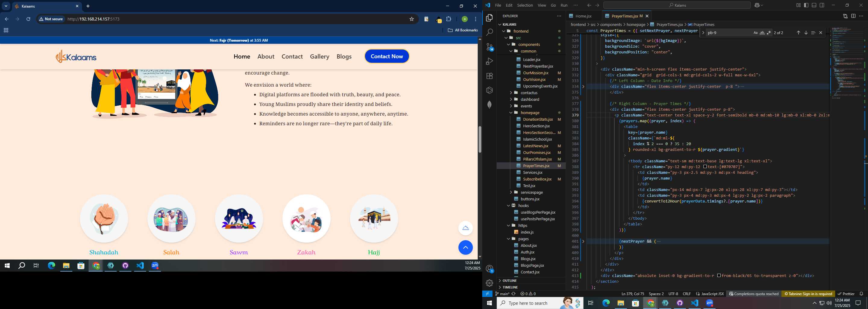The image size is (868, 309).
Task: Open Source Control view with badge
Action: pyautogui.click(x=489, y=47)
